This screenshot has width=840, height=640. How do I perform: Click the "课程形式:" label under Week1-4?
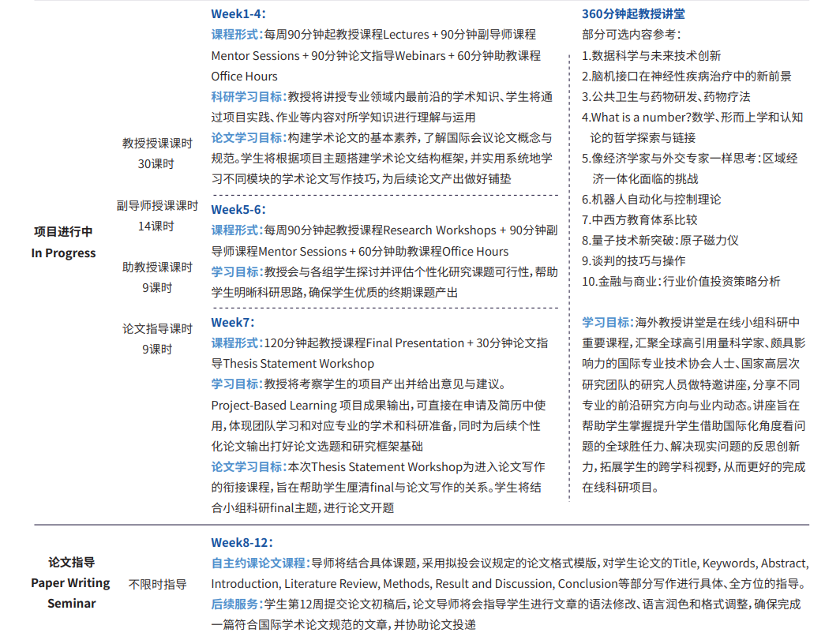(x=237, y=34)
